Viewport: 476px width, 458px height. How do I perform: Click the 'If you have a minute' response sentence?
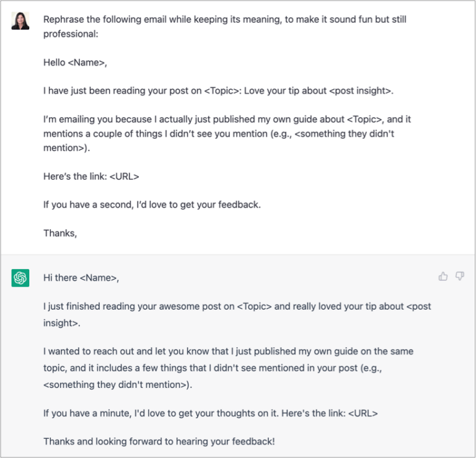(x=210, y=413)
